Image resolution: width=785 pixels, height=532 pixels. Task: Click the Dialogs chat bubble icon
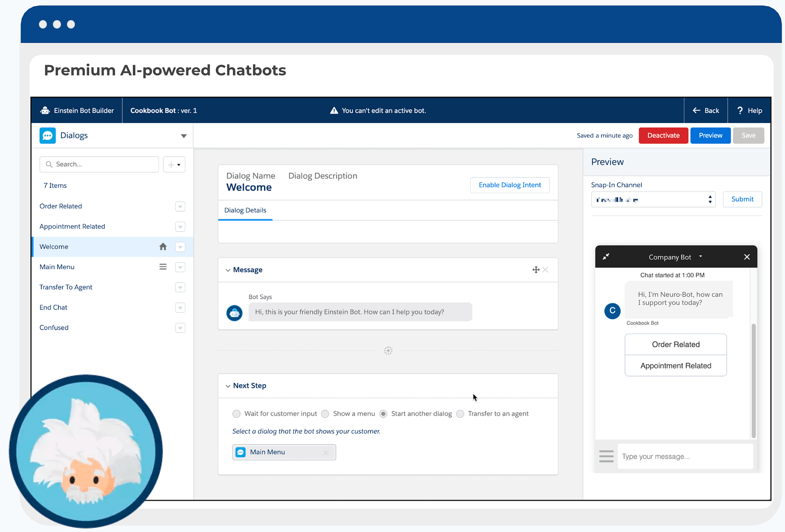click(47, 135)
